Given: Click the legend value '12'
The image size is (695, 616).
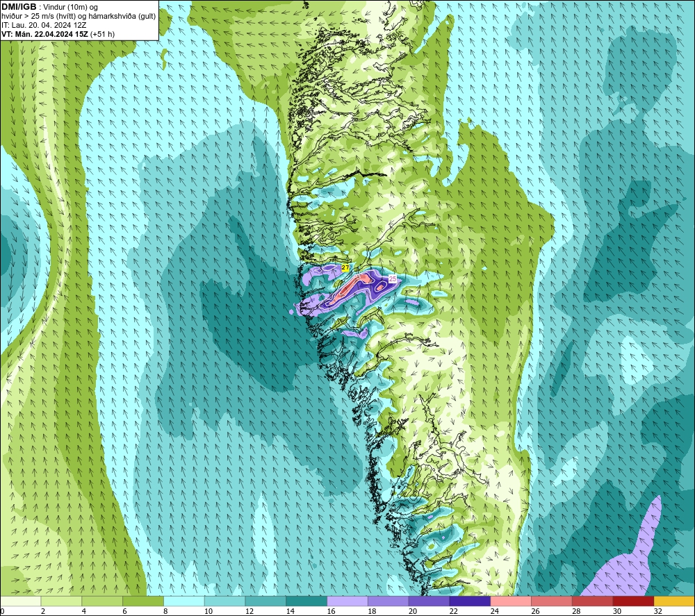Looking at the screenshot, I should (250, 612).
